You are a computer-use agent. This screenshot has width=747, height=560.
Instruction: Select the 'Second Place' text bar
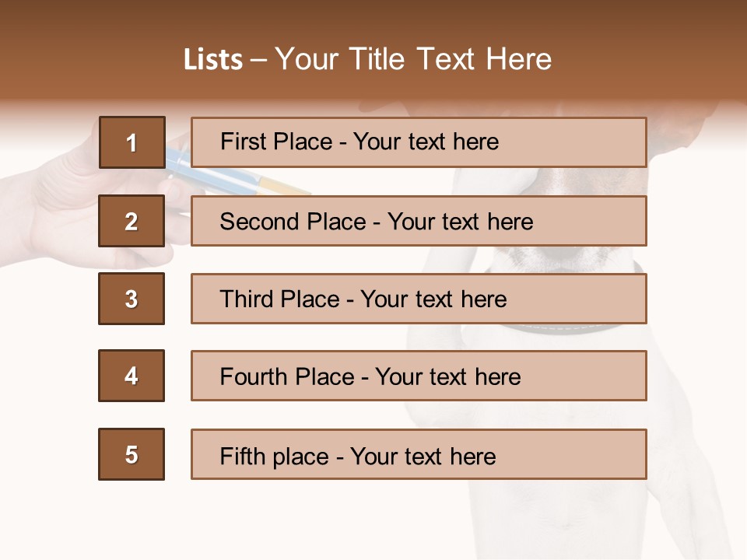click(419, 221)
